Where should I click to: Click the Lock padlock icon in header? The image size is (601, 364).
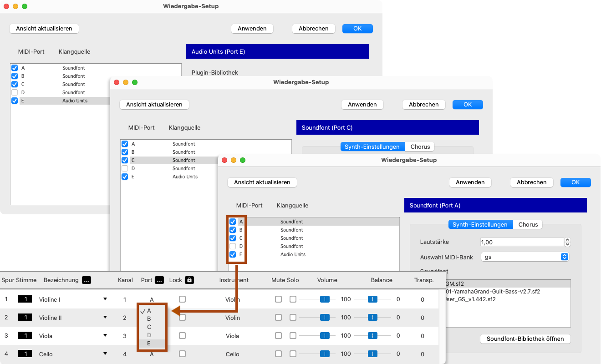(189, 280)
